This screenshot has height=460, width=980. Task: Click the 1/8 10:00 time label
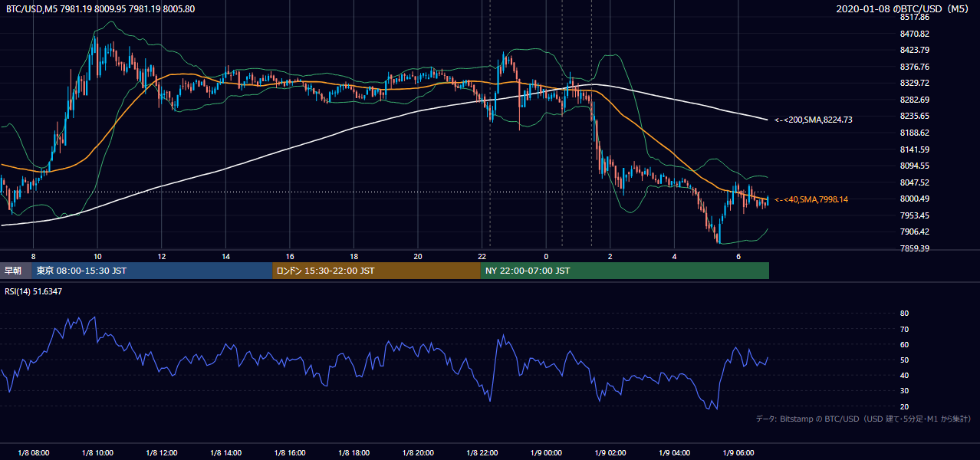point(97,453)
